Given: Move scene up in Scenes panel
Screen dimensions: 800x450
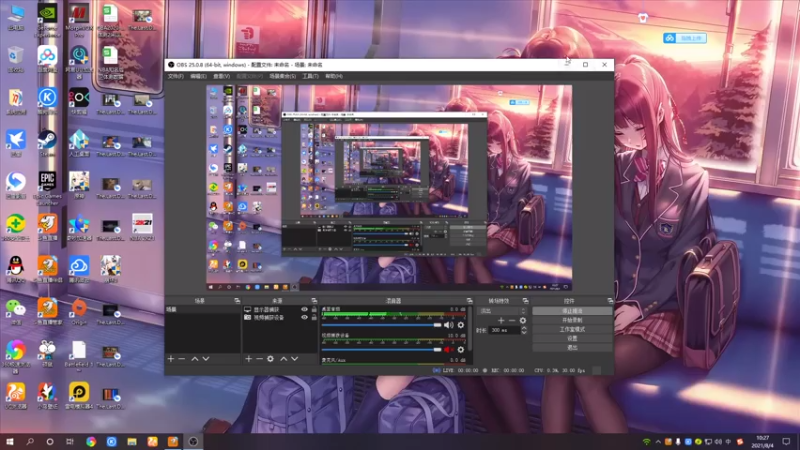Looking at the screenshot, I should (x=195, y=359).
